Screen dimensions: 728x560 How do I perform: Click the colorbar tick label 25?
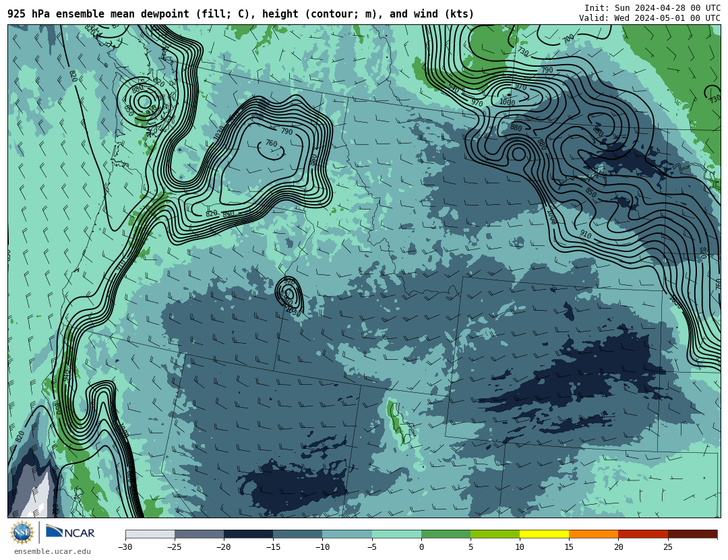667,547
